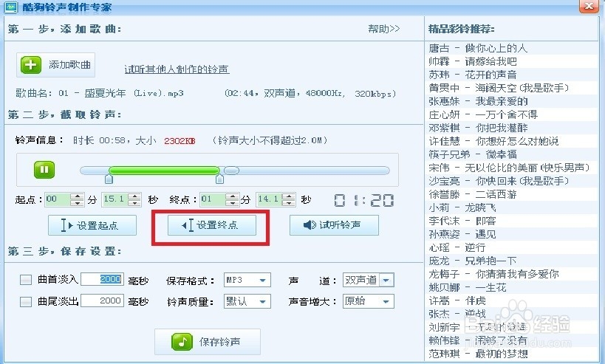Click the green plus Add Song icon
The width and height of the screenshot is (605, 364).
tap(31, 64)
